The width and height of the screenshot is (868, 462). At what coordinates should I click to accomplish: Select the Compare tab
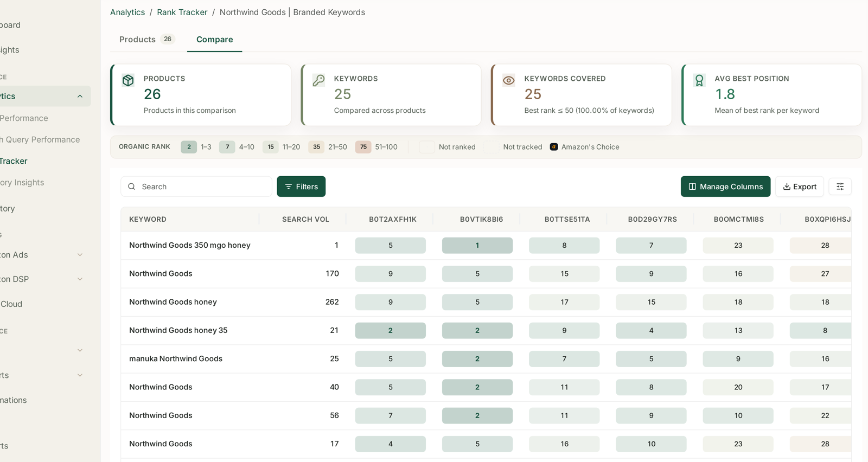coord(215,39)
